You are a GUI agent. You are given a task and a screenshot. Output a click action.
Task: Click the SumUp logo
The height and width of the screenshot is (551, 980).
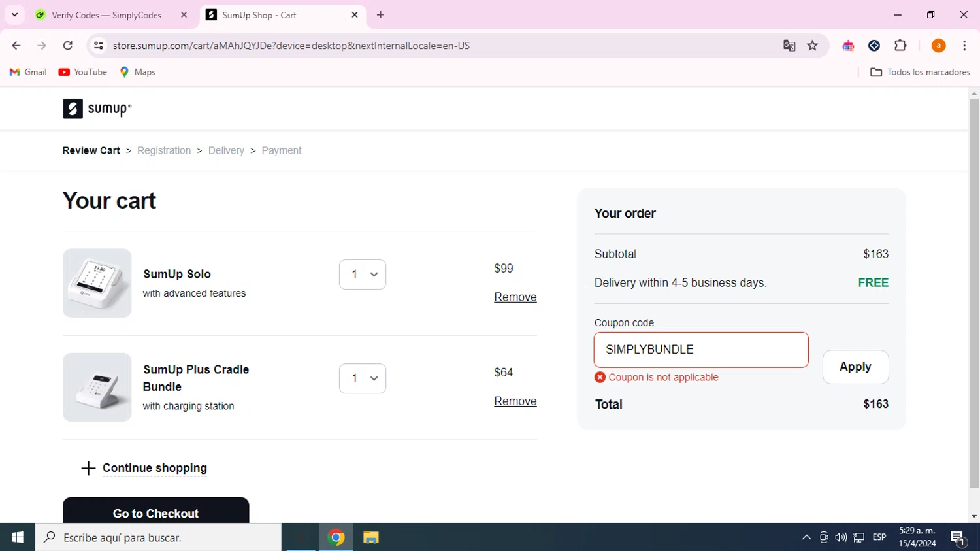click(97, 109)
